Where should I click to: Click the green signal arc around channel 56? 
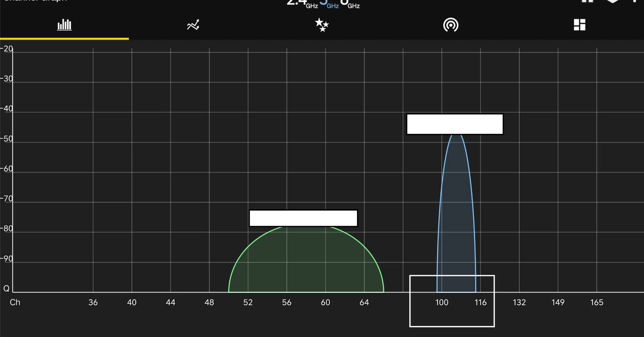306,260
